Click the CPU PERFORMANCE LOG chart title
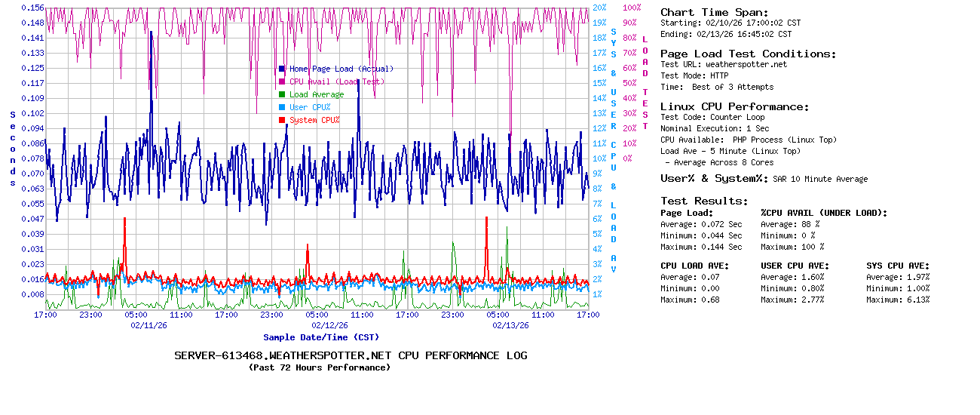 pos(351,355)
